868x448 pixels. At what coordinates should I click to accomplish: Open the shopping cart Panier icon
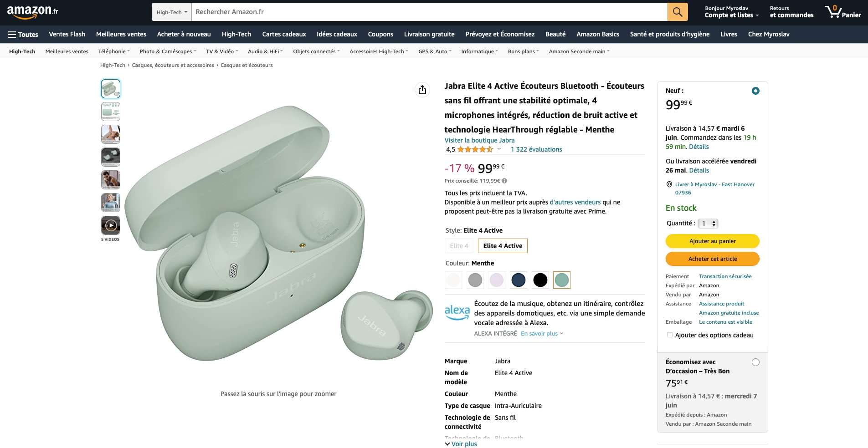[842, 12]
